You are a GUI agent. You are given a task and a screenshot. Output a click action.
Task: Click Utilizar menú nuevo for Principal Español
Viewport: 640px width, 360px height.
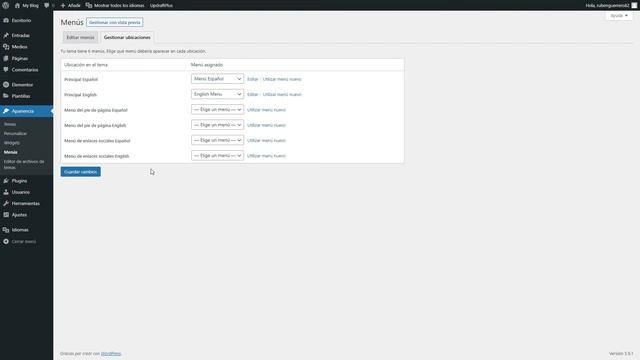pos(282,79)
